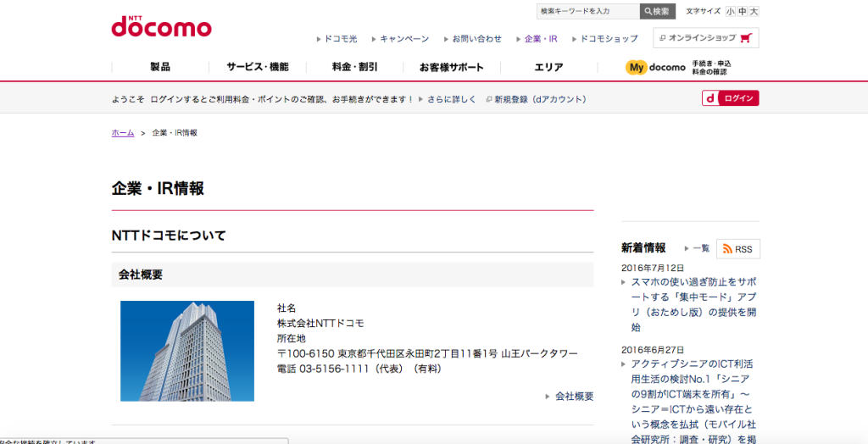Set font size to large (大)
Viewport: 868px width, 444px height.
pyautogui.click(x=754, y=11)
